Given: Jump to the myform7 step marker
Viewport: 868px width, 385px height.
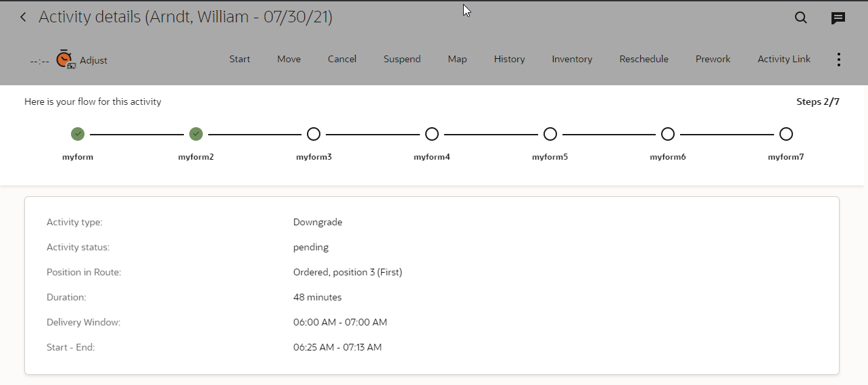Looking at the screenshot, I should tap(786, 134).
